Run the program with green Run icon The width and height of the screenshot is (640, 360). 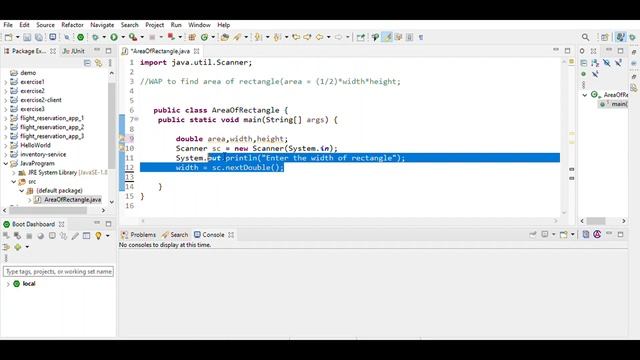(x=114, y=37)
